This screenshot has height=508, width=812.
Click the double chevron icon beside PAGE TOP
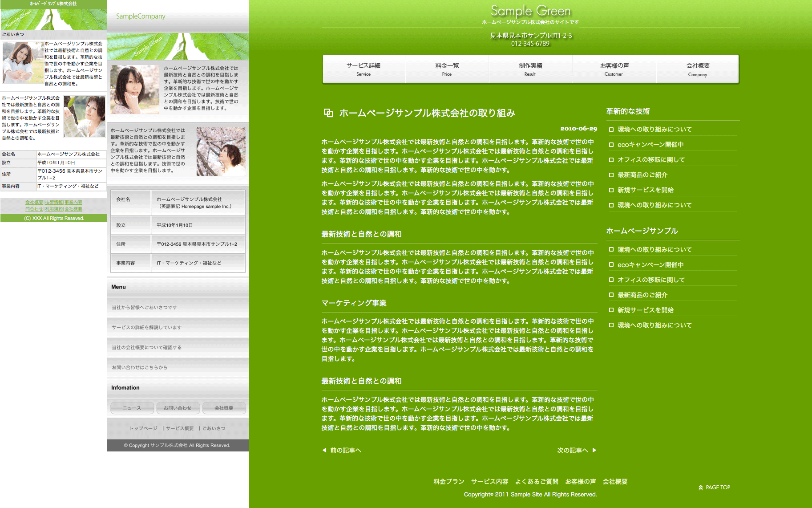tap(701, 488)
